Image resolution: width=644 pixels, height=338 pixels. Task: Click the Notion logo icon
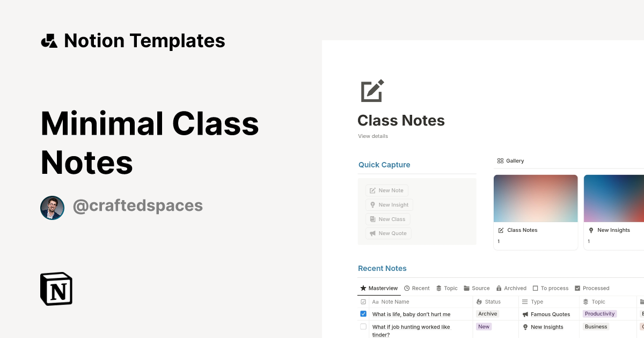[x=56, y=289]
